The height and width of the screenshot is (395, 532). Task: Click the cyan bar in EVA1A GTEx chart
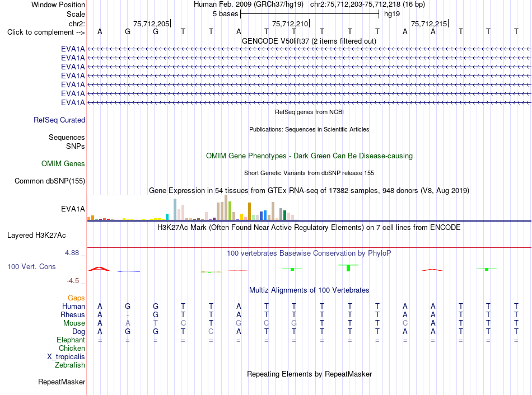[167, 217]
